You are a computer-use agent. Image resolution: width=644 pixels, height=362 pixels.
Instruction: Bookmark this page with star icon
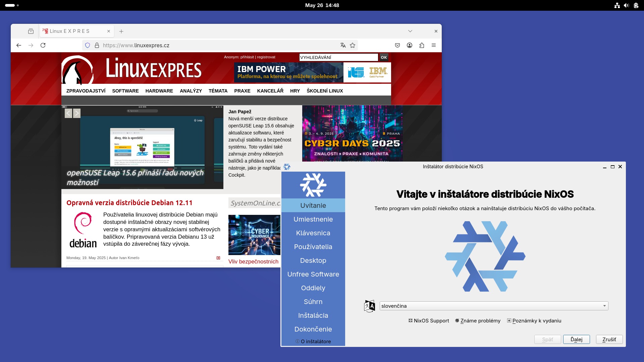pos(353,45)
